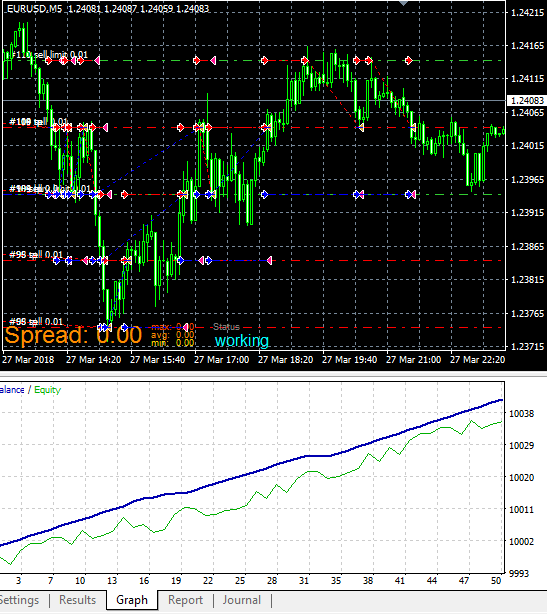The width and height of the screenshot is (547, 614).
Task: Select the #98 sell 0.01 order label
Action: point(36,255)
